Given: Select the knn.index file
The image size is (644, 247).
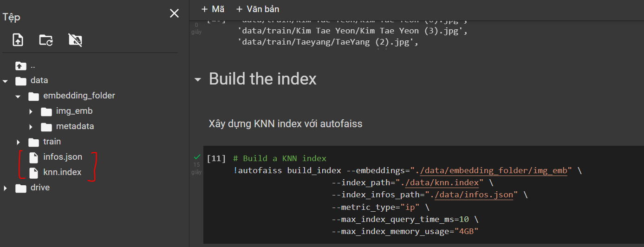Looking at the screenshot, I should [x=62, y=172].
